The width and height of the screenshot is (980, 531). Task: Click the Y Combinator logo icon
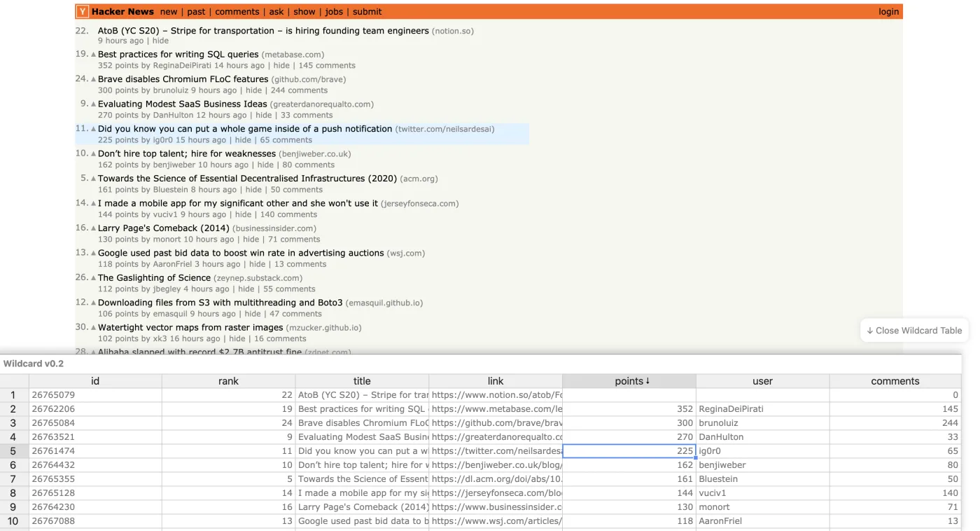point(83,12)
